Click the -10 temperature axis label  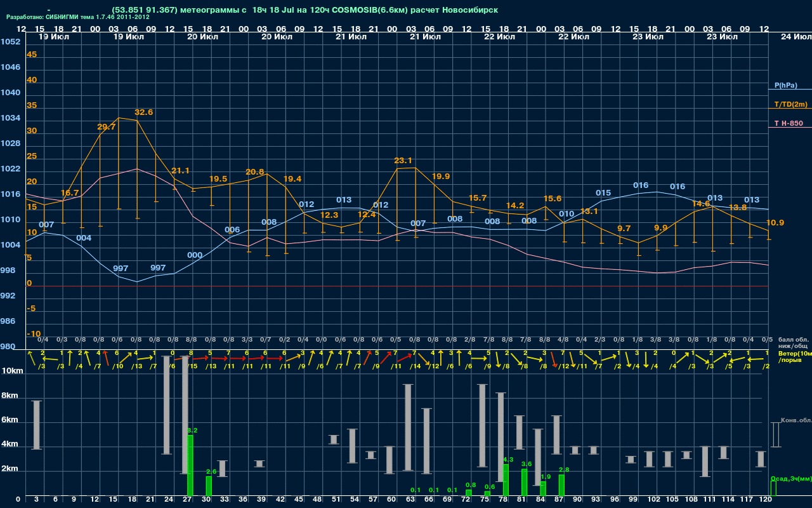pos(34,334)
